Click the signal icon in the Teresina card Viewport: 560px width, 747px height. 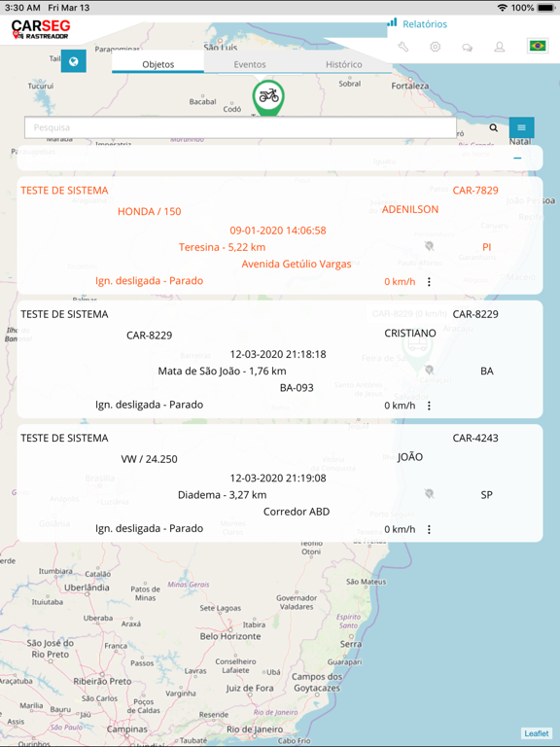[x=429, y=246]
